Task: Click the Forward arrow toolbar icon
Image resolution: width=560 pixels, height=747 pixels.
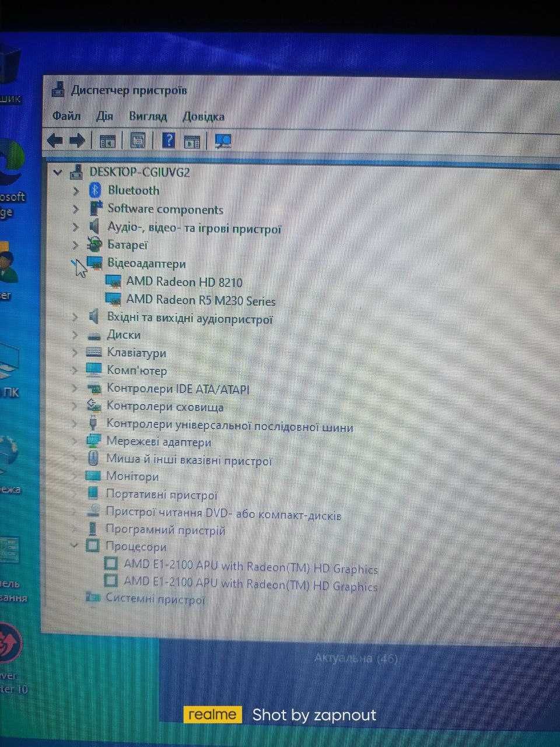Action: click(x=77, y=140)
